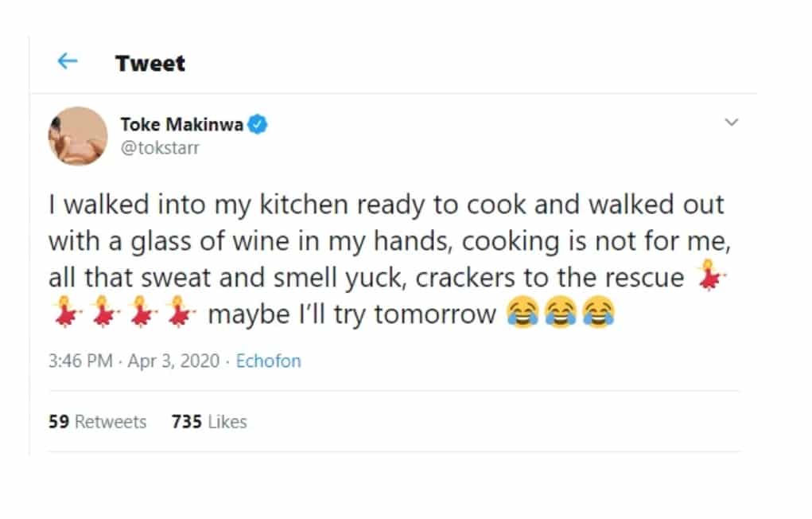Click the "maybe I'll try tomorrow" text
This screenshot has height=519, width=812.
click(x=352, y=314)
